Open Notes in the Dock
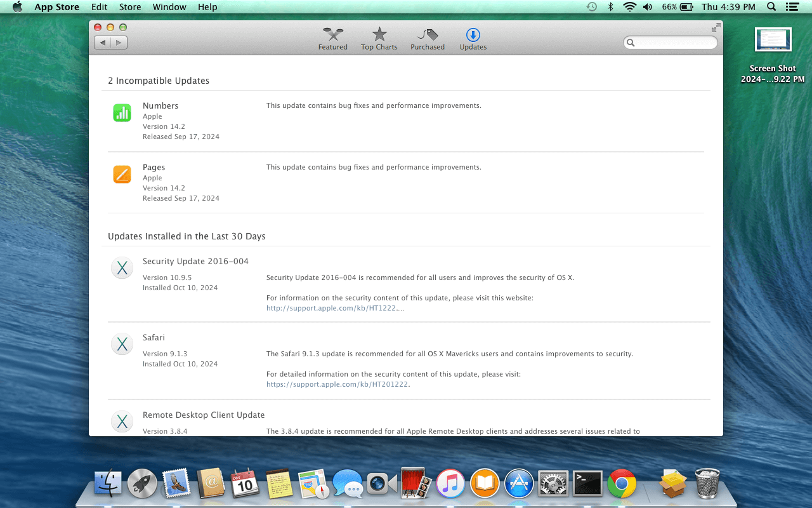Image resolution: width=812 pixels, height=508 pixels. 279,484
